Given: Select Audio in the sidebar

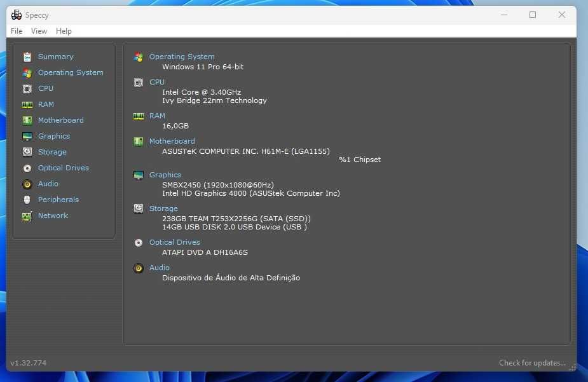Looking at the screenshot, I should pos(48,184).
